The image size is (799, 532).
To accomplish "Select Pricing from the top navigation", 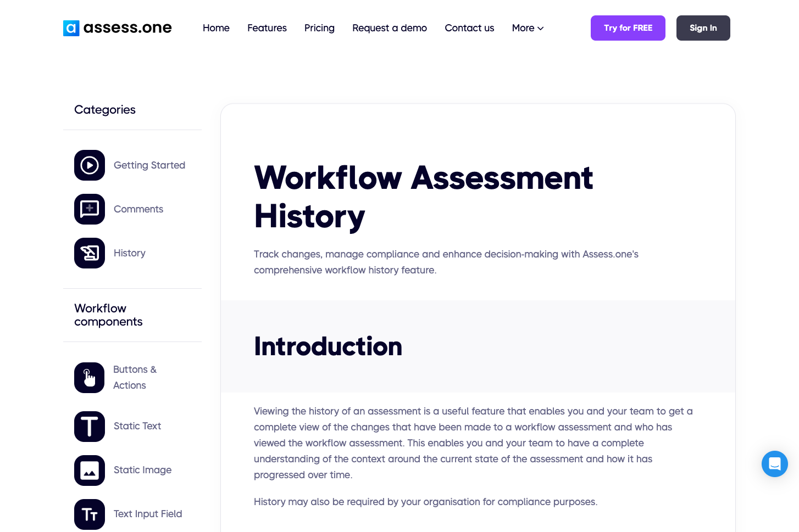I will [x=319, y=28].
